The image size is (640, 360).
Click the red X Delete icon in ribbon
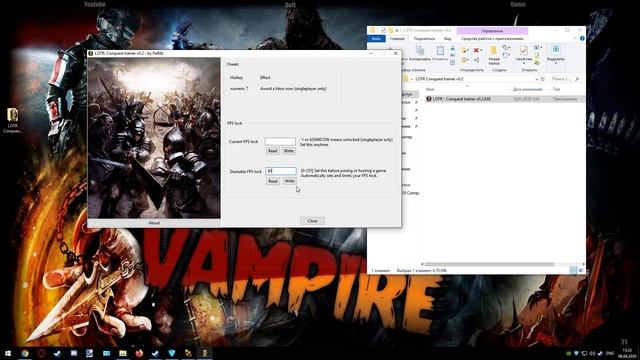[476, 50]
